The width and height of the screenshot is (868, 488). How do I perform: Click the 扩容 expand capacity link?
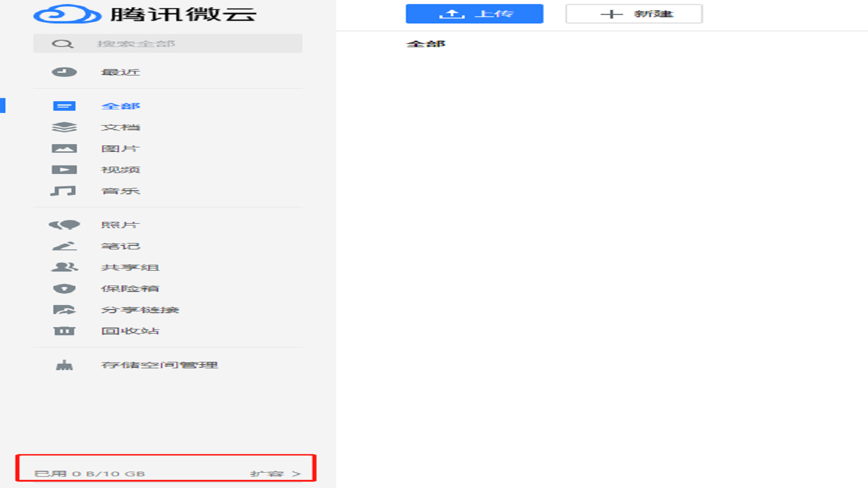click(x=275, y=474)
